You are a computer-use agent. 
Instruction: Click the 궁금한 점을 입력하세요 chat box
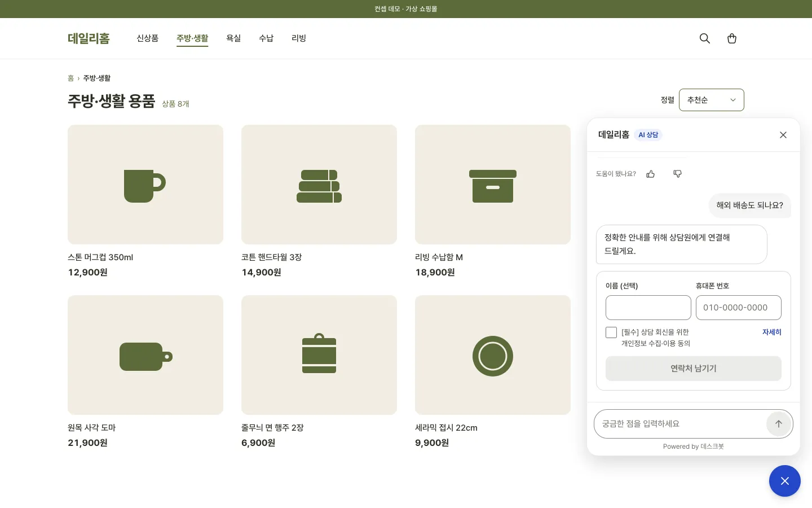pyautogui.click(x=680, y=424)
